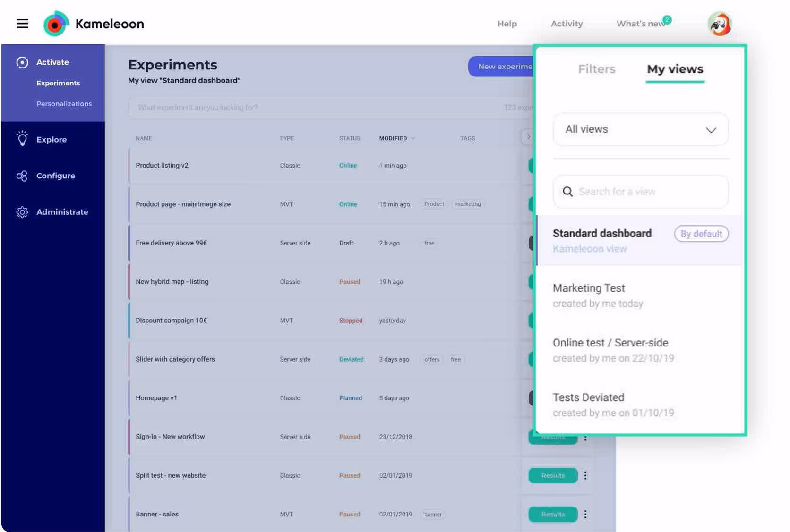Select the Online test / Server-side view

[x=610, y=343]
